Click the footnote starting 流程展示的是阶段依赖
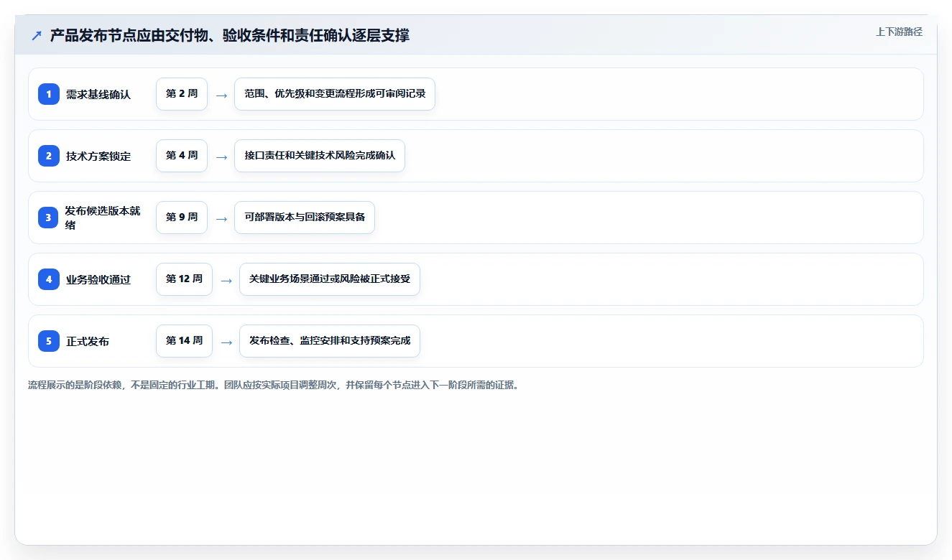This screenshot has width=952, height=560. click(273, 385)
